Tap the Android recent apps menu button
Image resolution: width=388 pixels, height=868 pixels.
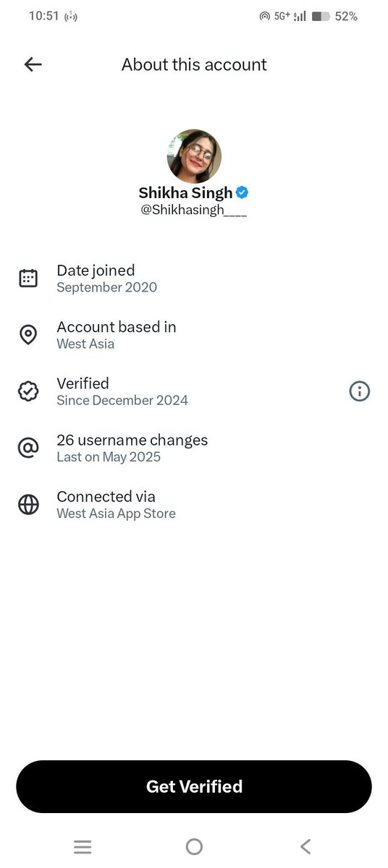[83, 847]
